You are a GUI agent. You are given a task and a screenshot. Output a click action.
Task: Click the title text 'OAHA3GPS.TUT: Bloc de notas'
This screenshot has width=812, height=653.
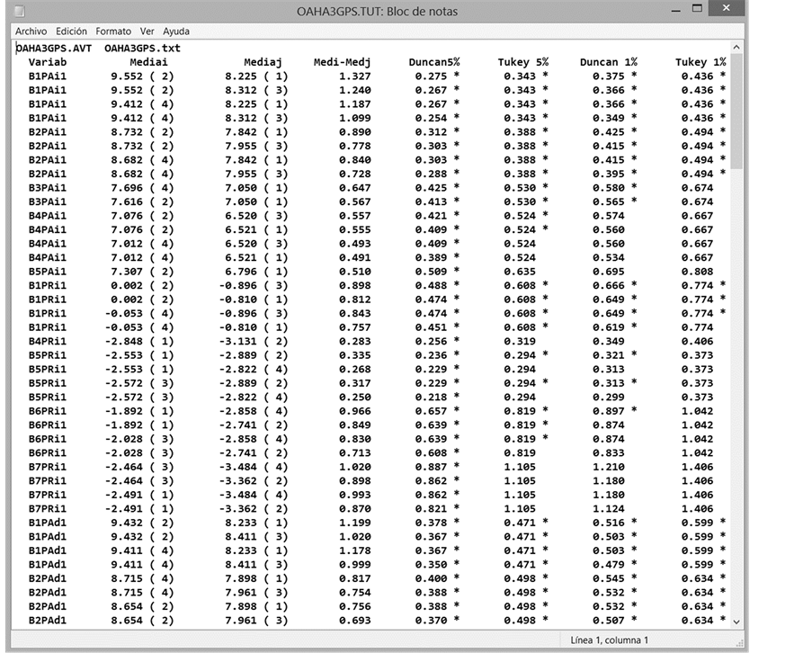click(377, 12)
